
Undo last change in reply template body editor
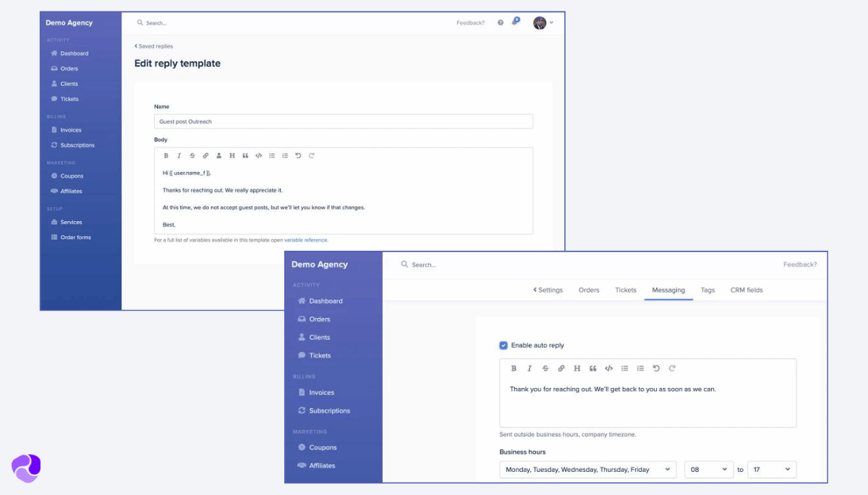point(298,155)
